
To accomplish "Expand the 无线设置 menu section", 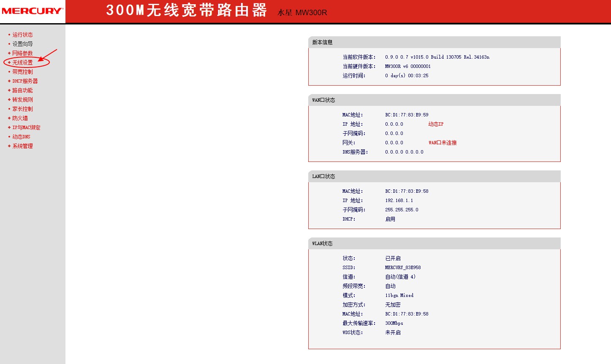I will click(22, 62).
